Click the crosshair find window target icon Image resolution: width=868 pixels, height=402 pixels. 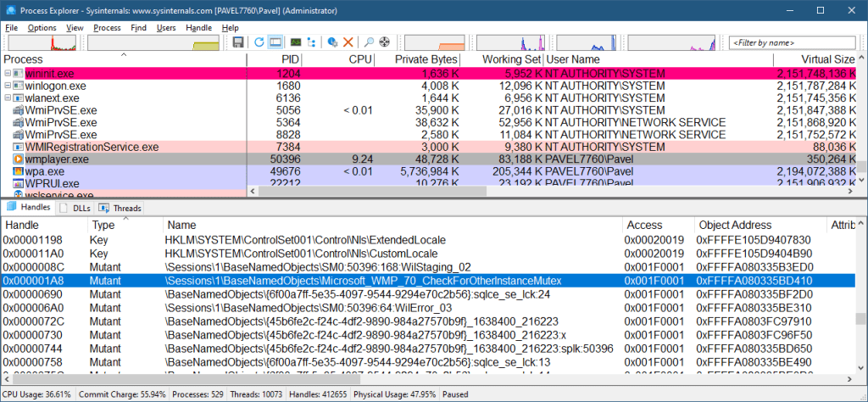coord(385,42)
